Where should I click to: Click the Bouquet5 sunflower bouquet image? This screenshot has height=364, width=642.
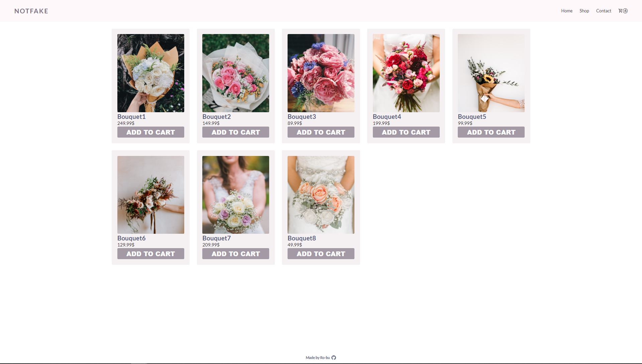point(491,73)
